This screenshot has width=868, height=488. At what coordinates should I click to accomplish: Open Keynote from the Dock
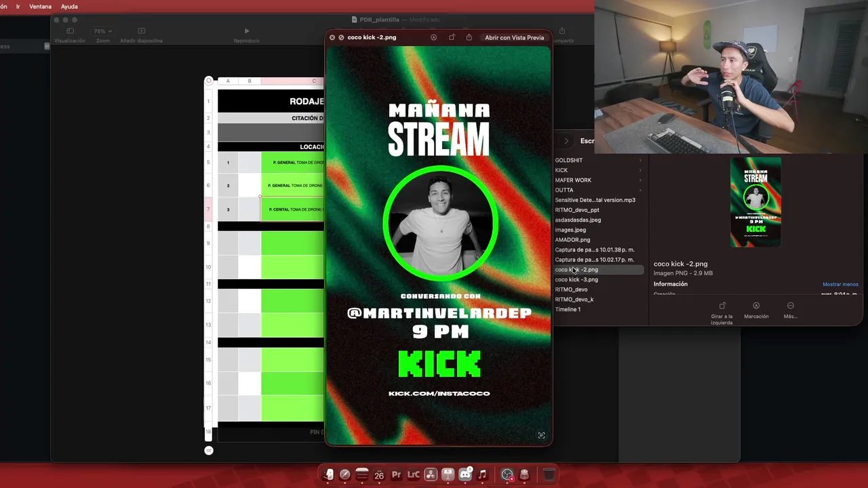[448, 474]
